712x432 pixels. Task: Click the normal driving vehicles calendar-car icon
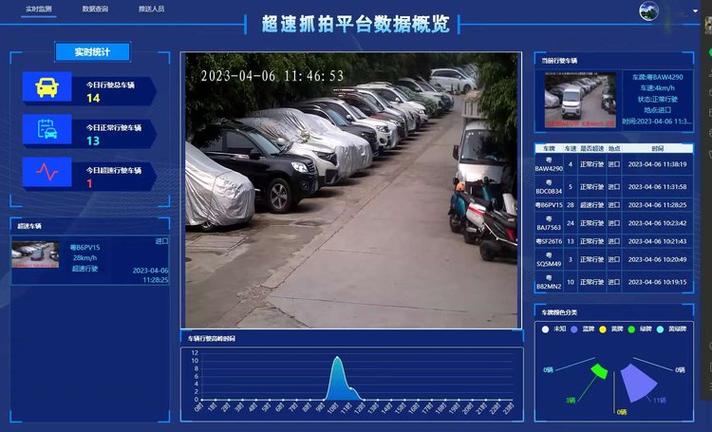coord(47,129)
